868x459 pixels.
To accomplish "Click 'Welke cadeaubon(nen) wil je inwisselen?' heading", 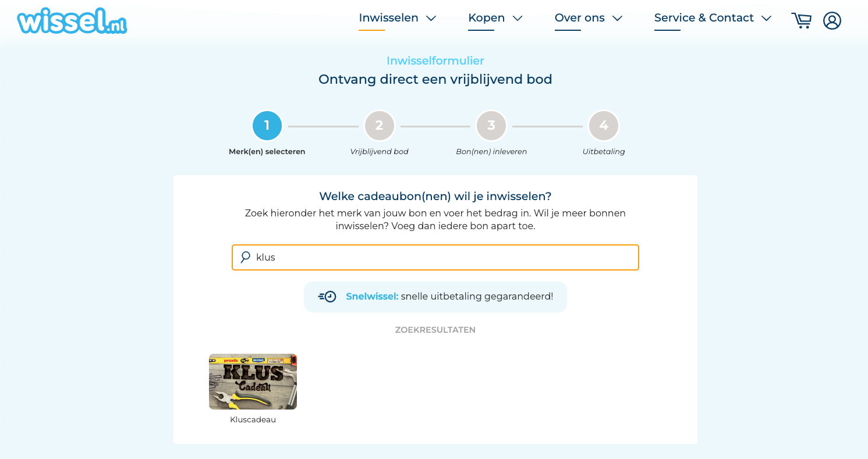I will [x=435, y=196].
